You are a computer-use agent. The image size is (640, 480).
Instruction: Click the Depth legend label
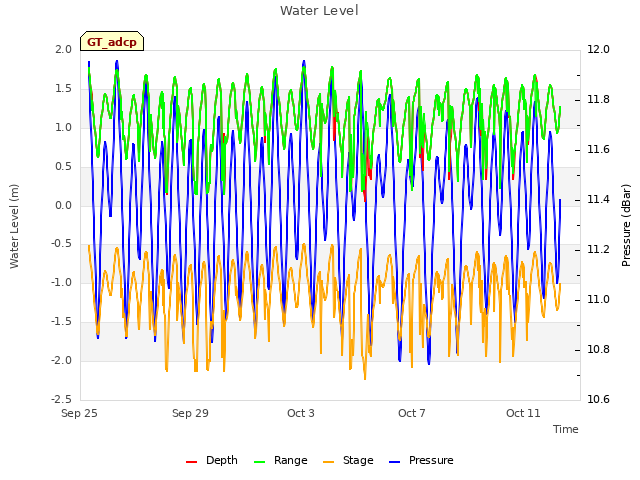point(222,460)
